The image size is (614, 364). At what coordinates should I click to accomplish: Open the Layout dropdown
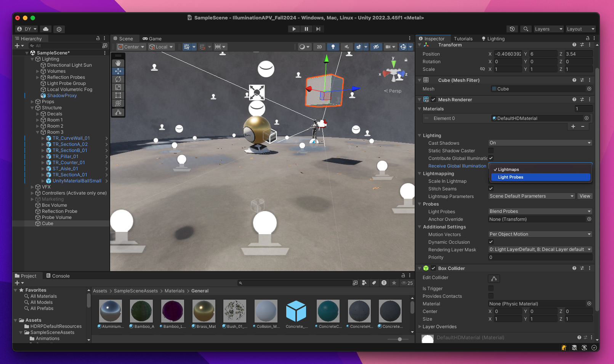tap(580, 29)
